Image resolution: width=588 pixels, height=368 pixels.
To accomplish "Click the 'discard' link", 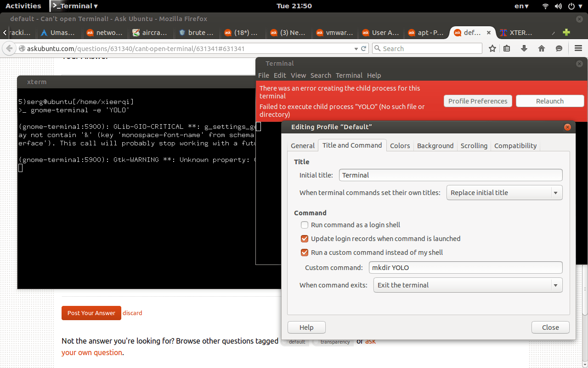I will (x=132, y=313).
